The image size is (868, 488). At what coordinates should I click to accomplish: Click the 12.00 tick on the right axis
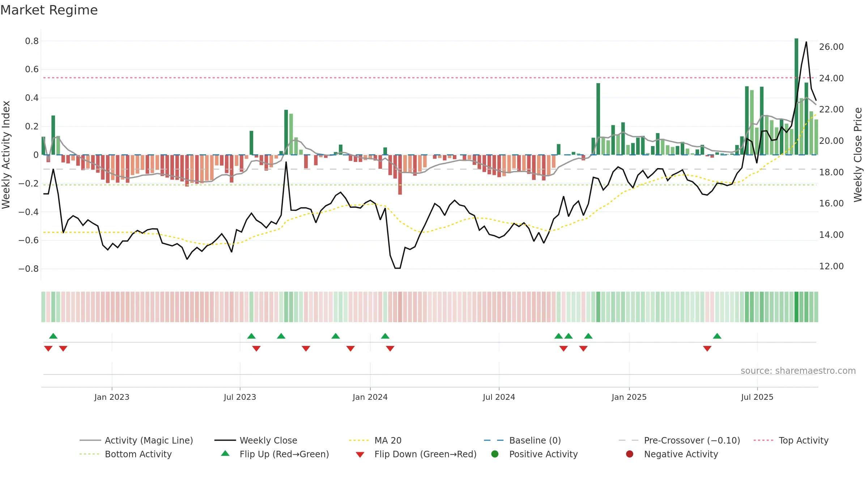831,266
